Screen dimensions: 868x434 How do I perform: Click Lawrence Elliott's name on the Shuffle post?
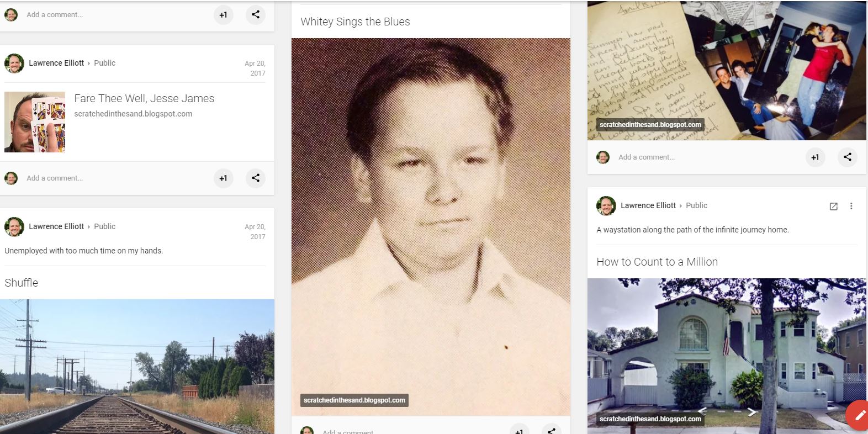[x=56, y=226]
